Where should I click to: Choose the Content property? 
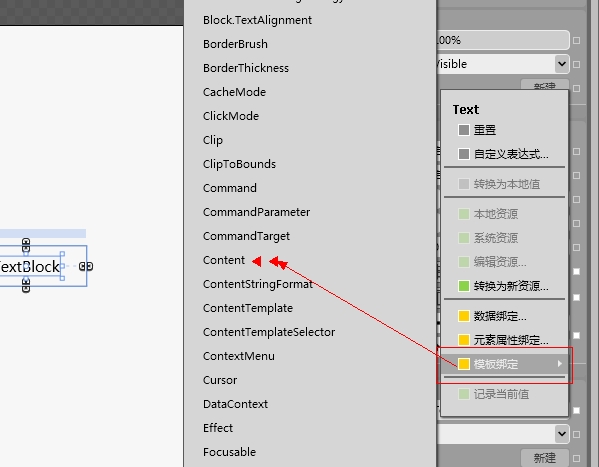point(224,260)
